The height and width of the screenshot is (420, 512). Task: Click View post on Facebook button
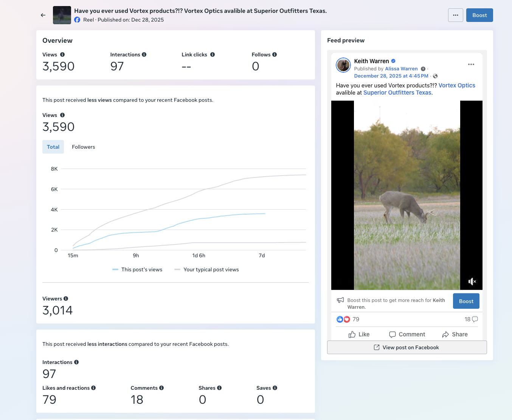[407, 347]
